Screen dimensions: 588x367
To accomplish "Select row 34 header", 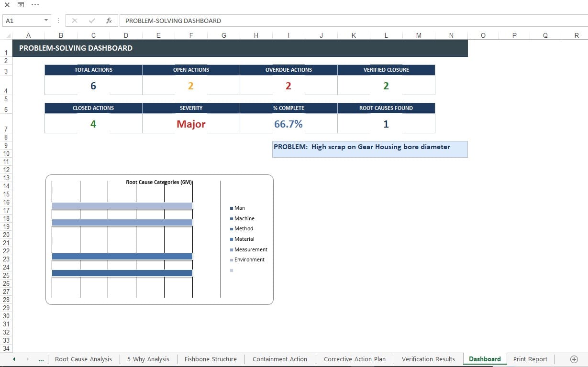I will coord(6,348).
